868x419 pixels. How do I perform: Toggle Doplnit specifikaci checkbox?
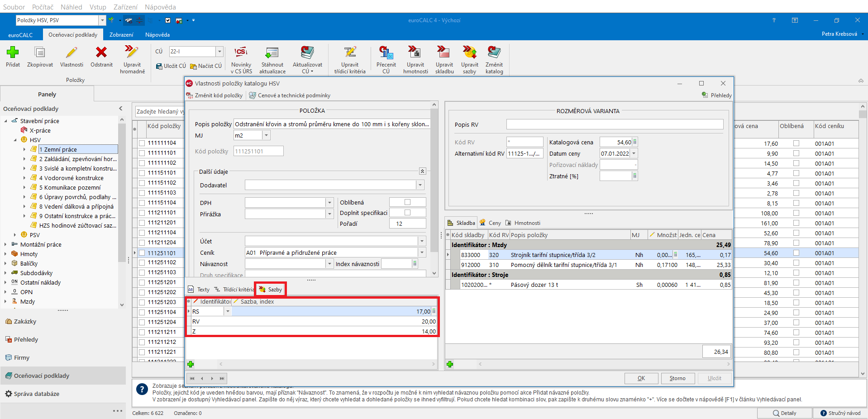[x=407, y=213]
